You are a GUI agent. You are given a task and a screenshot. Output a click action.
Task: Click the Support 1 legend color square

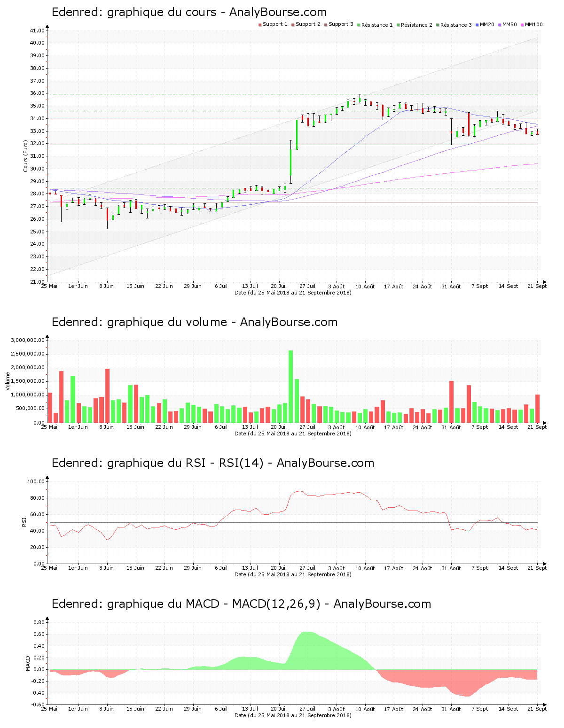[260, 24]
